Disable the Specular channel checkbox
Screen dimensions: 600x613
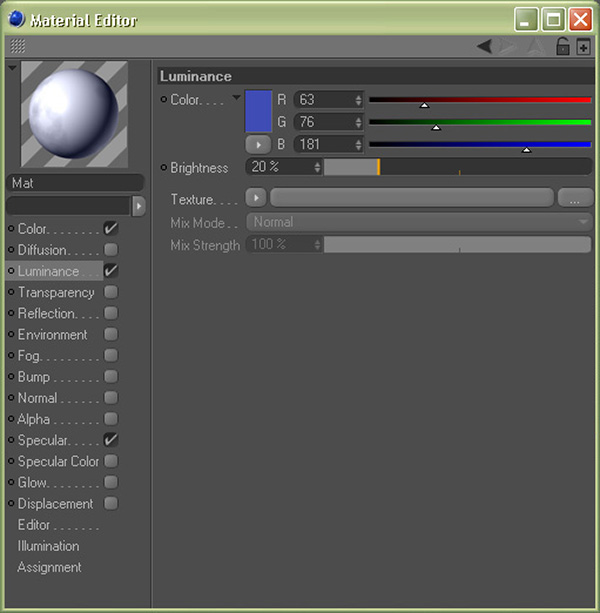coord(111,440)
